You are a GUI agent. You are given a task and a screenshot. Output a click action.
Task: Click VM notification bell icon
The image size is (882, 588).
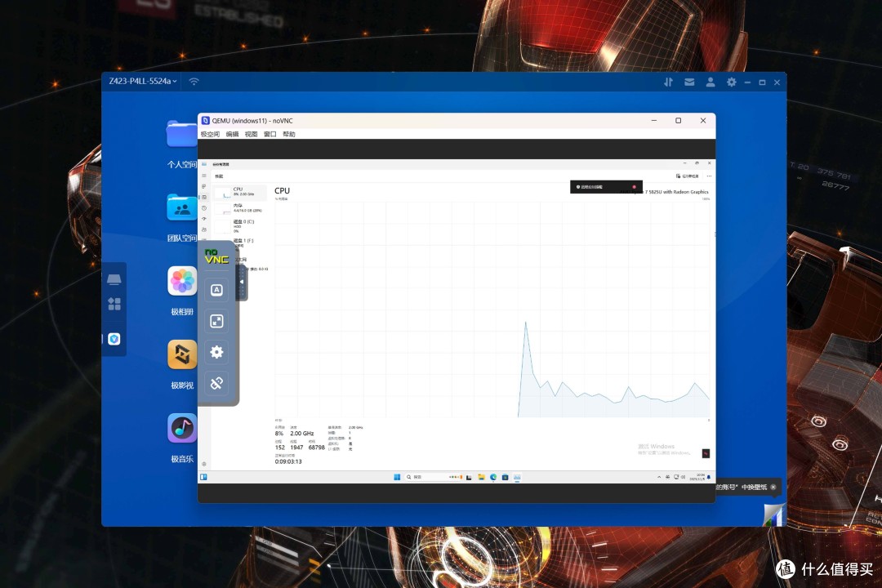pos(709,477)
